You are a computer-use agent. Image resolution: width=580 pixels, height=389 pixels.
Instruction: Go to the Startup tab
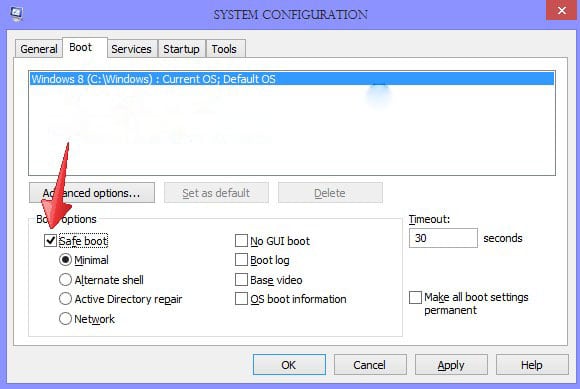click(x=181, y=49)
